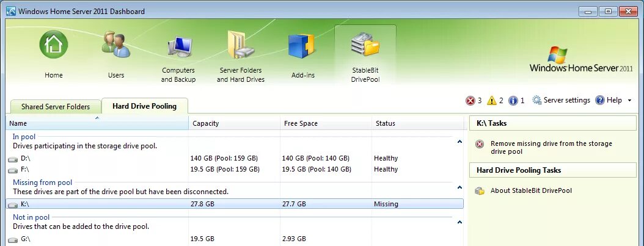Image resolution: width=644 pixels, height=246 pixels.
Task: Collapse the Missing from pool group
Action: (x=459, y=187)
